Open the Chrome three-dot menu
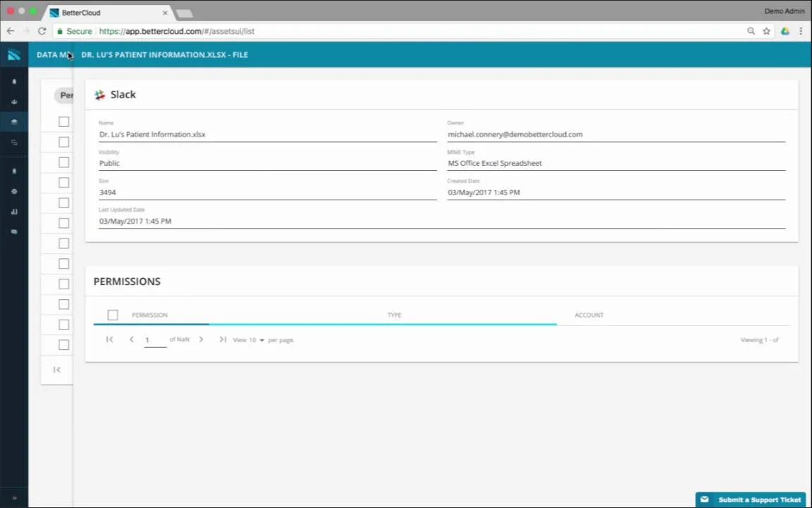 click(801, 31)
